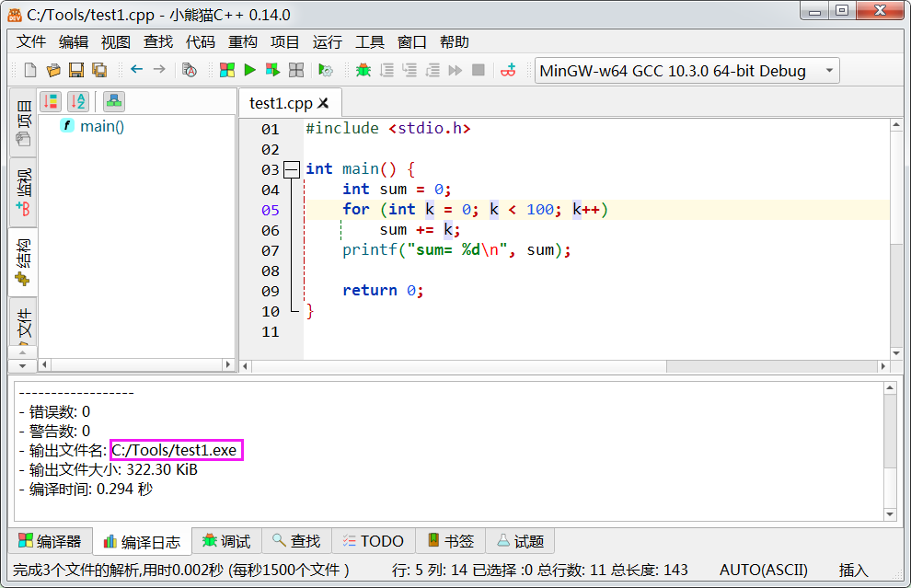911x588 pixels.
Task: Open the compiler set dropdown MinGW-w64 GCC
Action: (686, 71)
